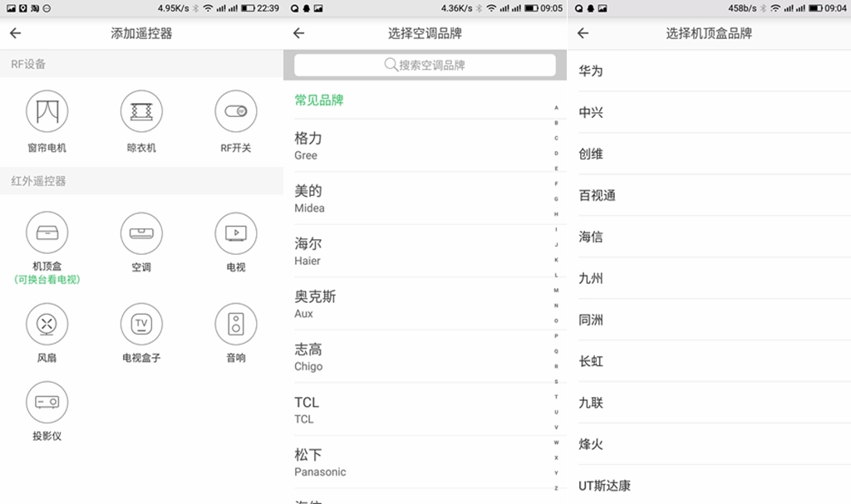The width and height of the screenshot is (851, 504).
Task: Pick the 电视 television icon
Action: [235, 232]
